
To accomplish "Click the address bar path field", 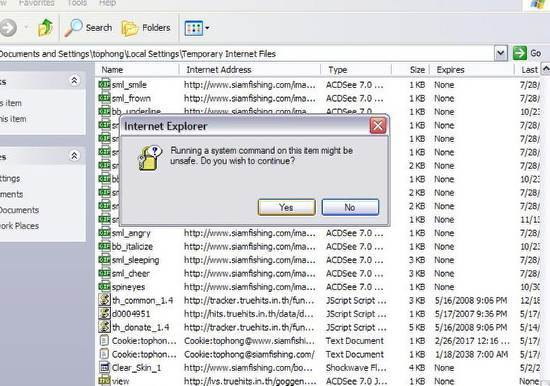I will coord(246,54).
